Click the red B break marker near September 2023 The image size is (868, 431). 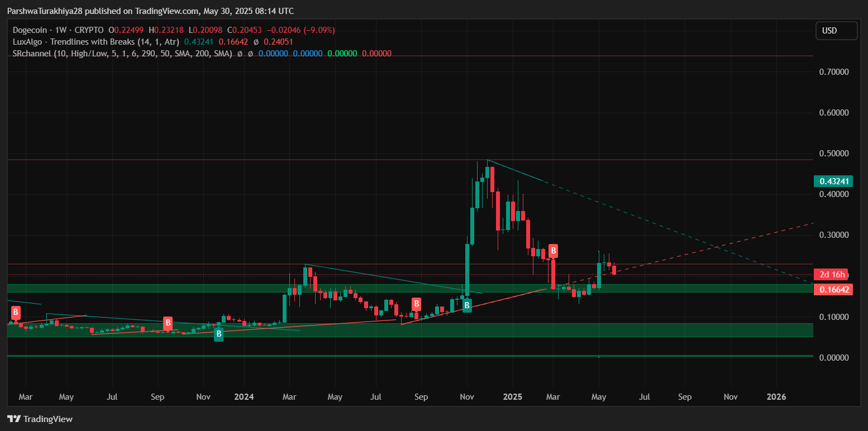pos(168,323)
